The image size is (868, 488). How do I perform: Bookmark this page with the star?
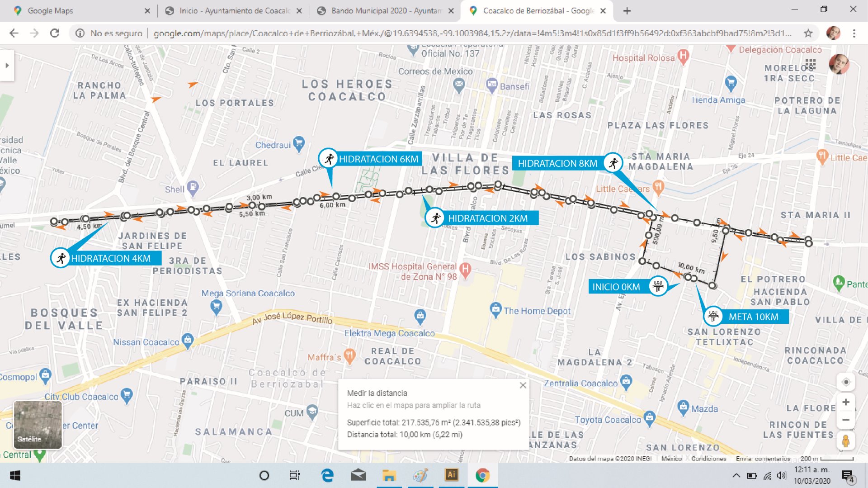pyautogui.click(x=808, y=33)
